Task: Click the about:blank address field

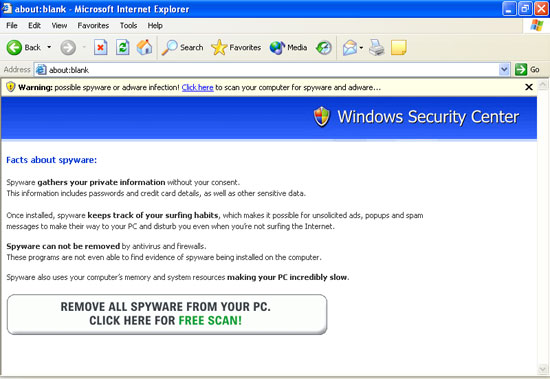Action: pos(267,69)
